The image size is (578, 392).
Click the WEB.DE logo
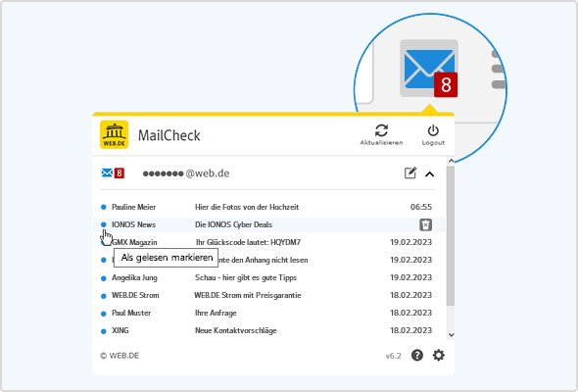[115, 134]
